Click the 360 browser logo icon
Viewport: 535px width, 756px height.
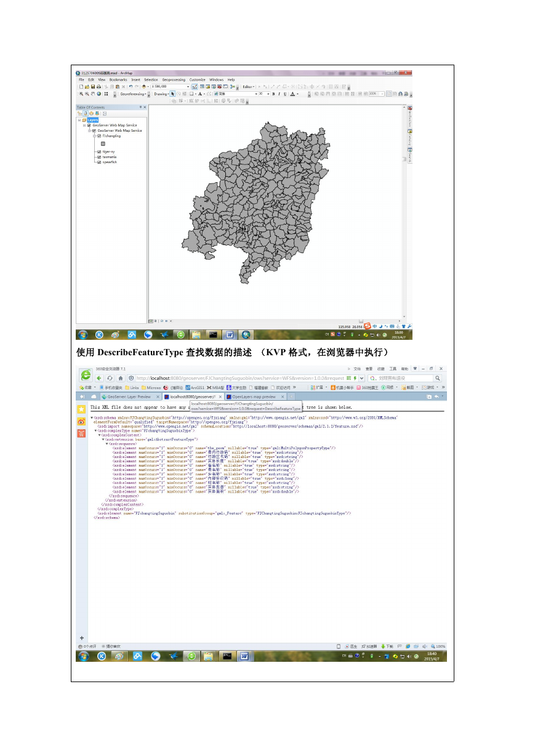(86, 375)
